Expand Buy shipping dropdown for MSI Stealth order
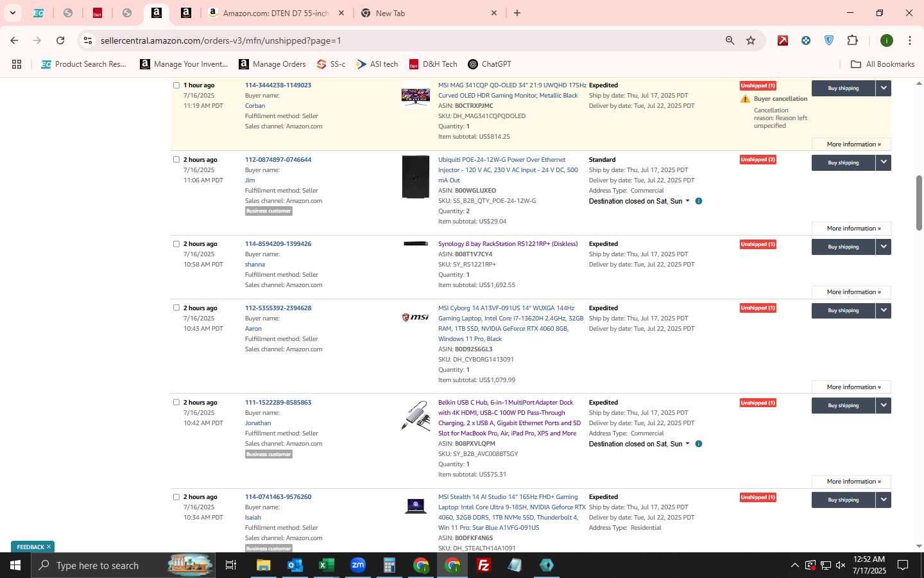924x578 pixels. click(x=884, y=500)
